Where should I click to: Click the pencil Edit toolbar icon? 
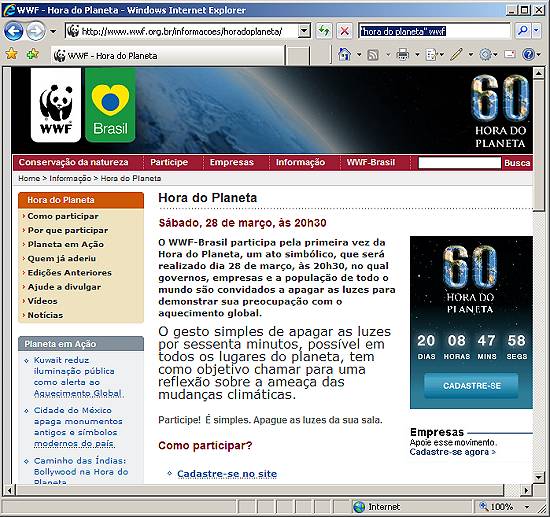[456, 54]
